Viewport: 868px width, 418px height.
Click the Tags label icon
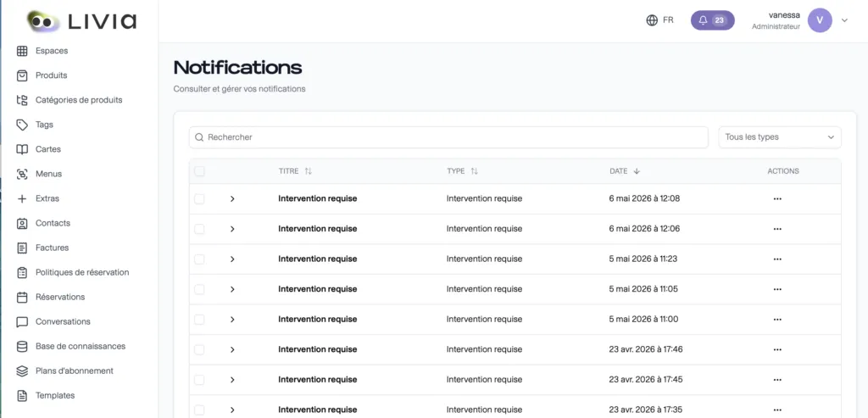click(22, 125)
